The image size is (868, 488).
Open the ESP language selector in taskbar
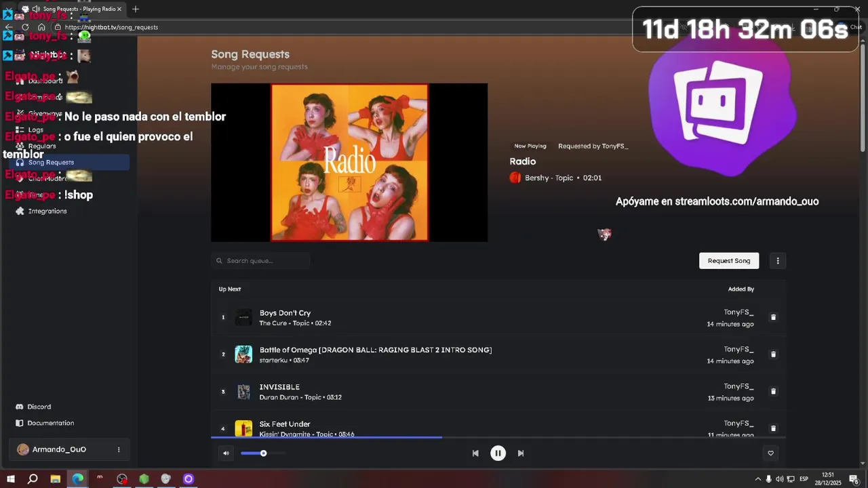click(804, 479)
